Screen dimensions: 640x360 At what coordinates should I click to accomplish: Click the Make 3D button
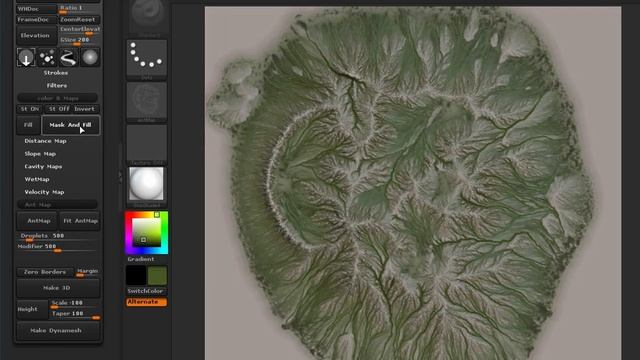[x=58, y=288]
